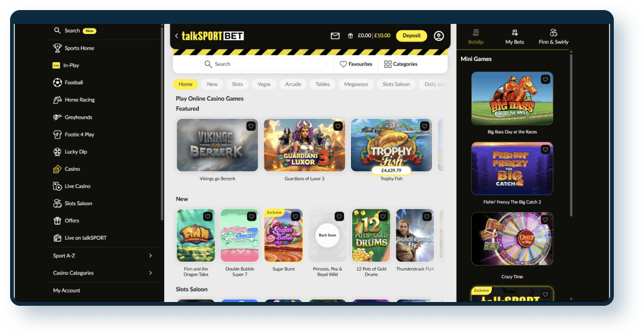The image size is (644, 336).
Task: Click the account balance £0.00 | £10.00
Action: pos(374,36)
